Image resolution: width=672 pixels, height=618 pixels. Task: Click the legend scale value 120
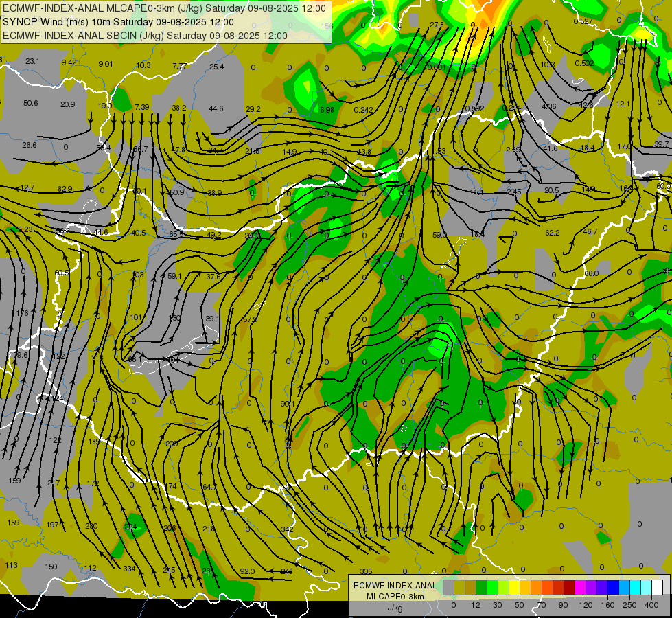(x=586, y=605)
